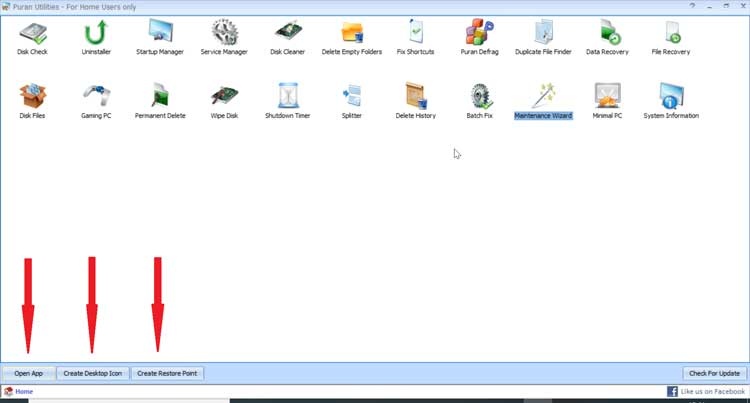Open the System Information icon
Screen dimensions: 750x403
[672, 95]
